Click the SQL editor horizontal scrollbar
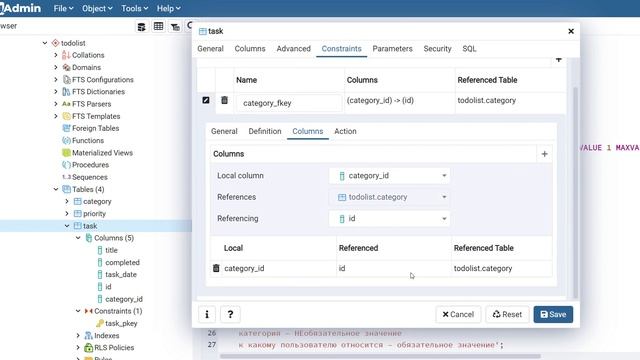The height and width of the screenshot is (360, 640). pos(380,356)
